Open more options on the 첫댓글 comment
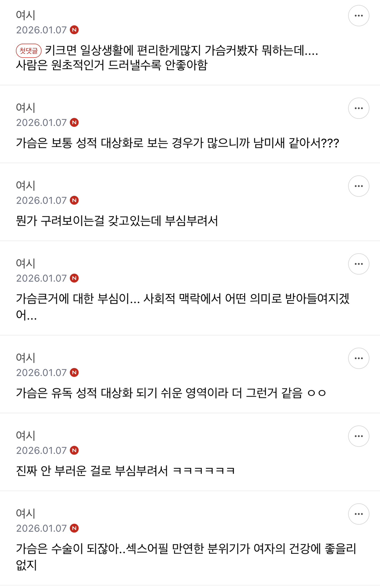Screen dimensions: 380x588 pyautogui.click(x=358, y=16)
